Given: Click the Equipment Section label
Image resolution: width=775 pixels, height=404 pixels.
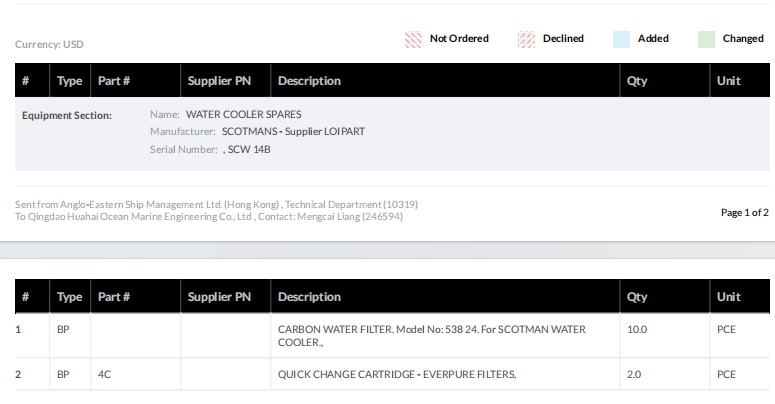Looking at the screenshot, I should 66,115.
